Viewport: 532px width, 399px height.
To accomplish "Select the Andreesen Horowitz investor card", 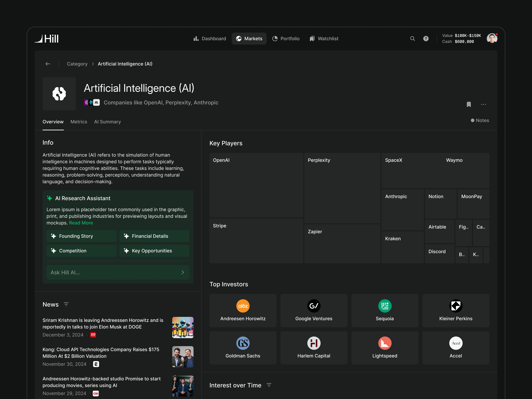I will (x=243, y=310).
